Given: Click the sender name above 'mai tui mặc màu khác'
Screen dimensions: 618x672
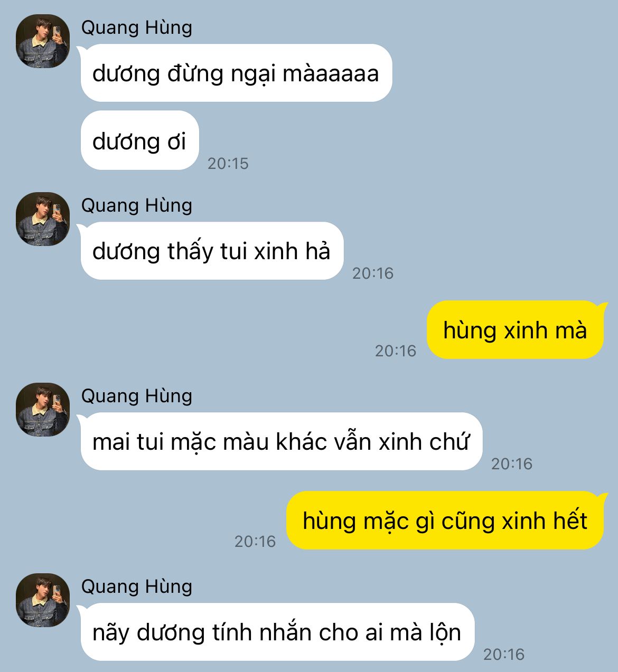Looking at the screenshot, I should 137,396.
